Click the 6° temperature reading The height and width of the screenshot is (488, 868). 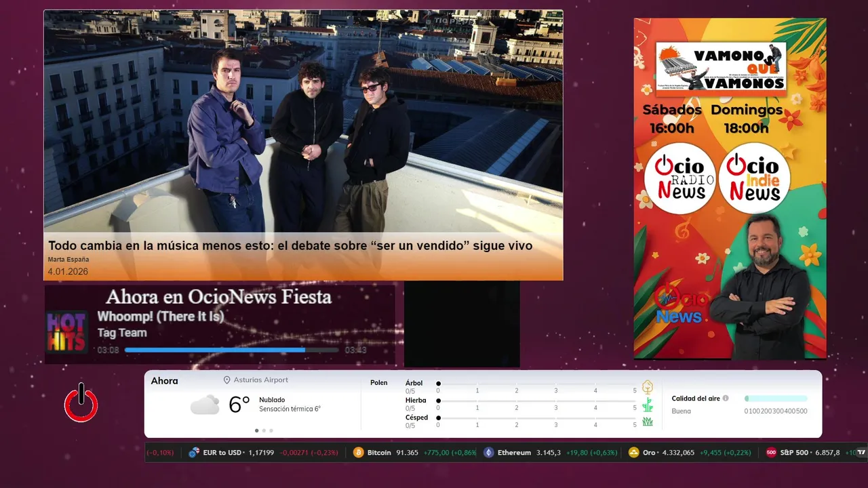pos(239,405)
